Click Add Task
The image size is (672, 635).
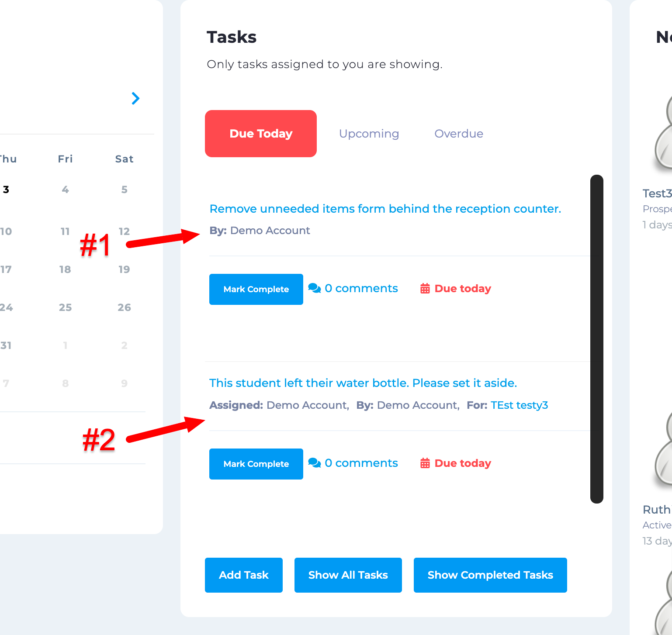tap(243, 575)
